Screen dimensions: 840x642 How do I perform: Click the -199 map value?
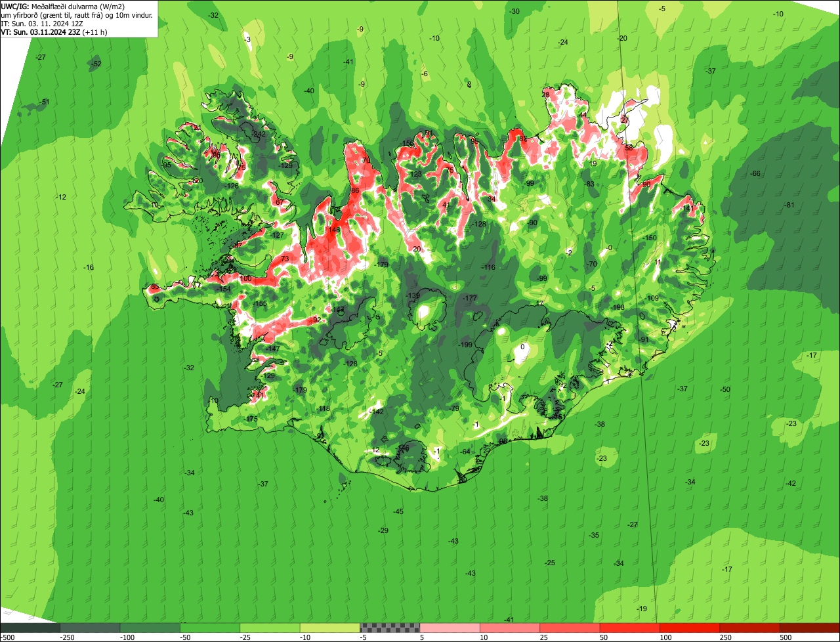(465, 345)
